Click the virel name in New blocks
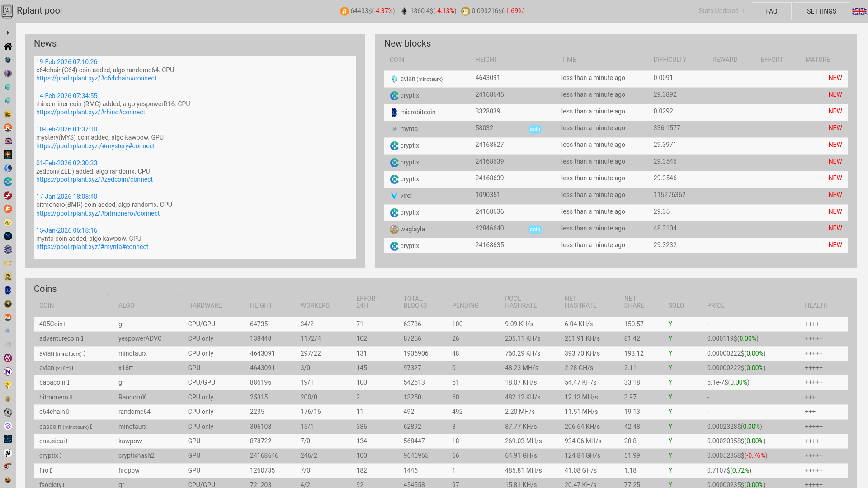Viewport: 868px width, 488px height. tap(406, 196)
